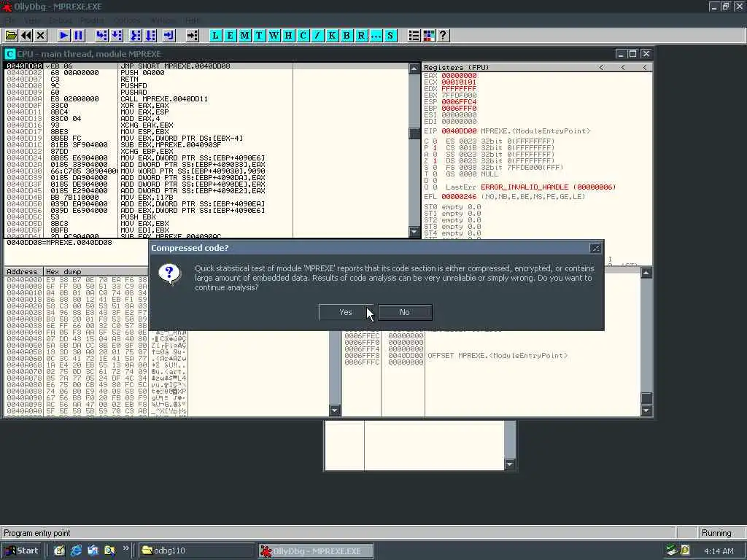The width and height of the screenshot is (747, 560).
Task: Switch to odbg110 folder taskbar button
Action: click(197, 551)
